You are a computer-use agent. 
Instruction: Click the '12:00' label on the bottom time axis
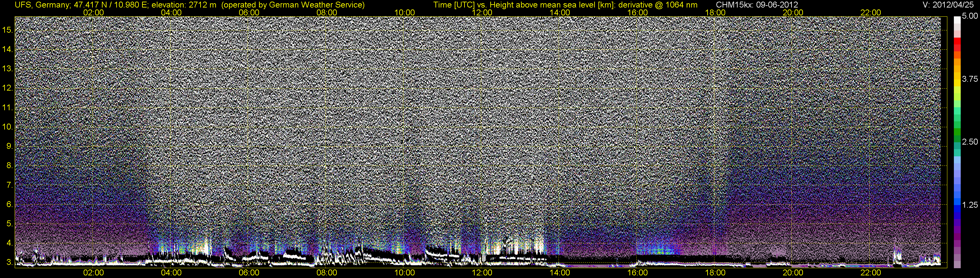coord(482,273)
